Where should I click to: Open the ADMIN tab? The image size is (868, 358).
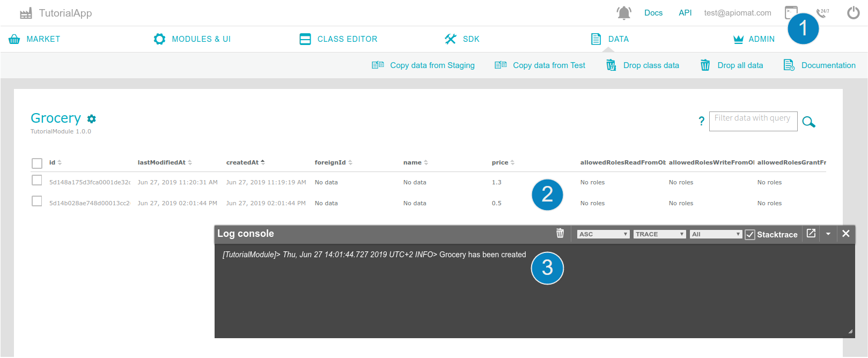[x=762, y=39]
